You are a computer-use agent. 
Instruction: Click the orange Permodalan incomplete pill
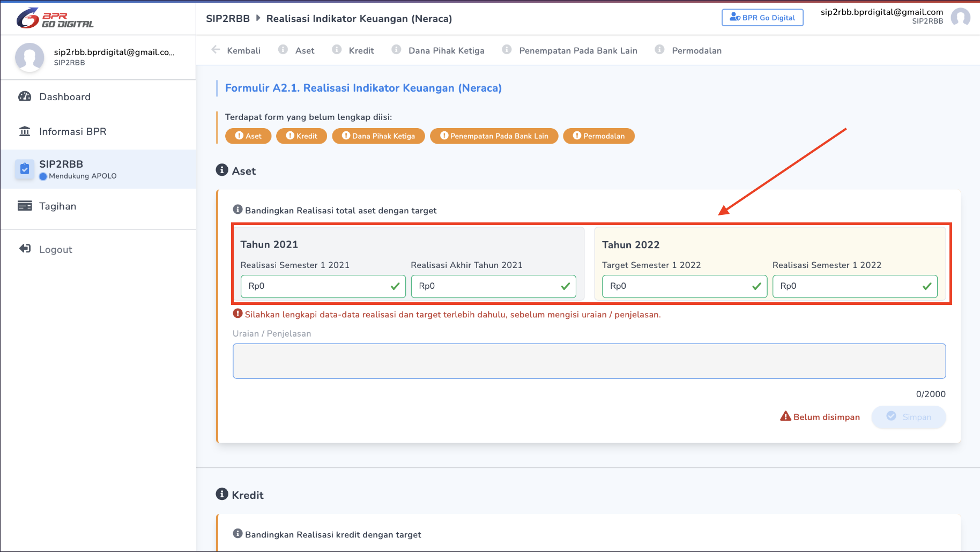pyautogui.click(x=599, y=136)
